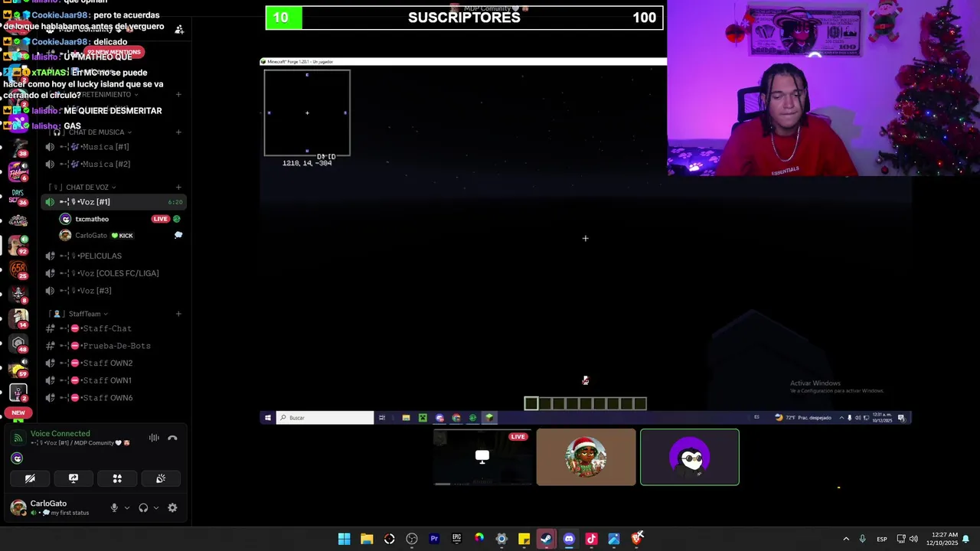Open the LIVE stream thumbnail tile
Viewport: 980px width, 551px height.
pyautogui.click(x=482, y=457)
